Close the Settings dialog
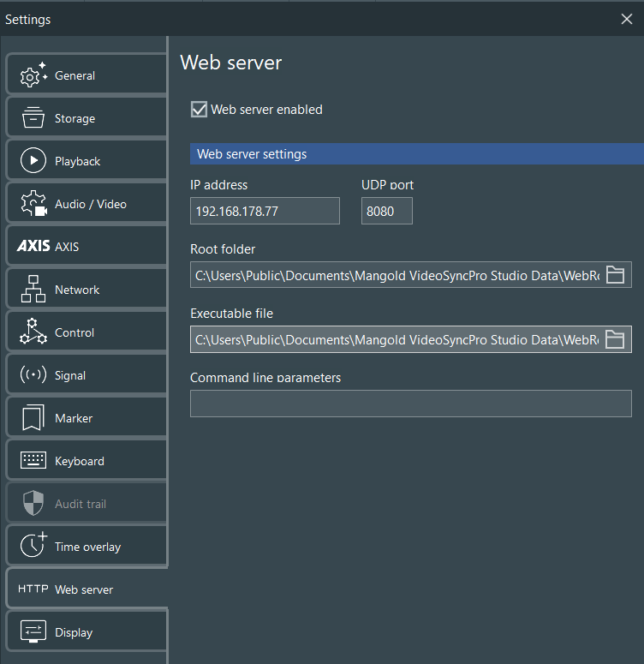644x664 pixels. pyautogui.click(x=627, y=19)
